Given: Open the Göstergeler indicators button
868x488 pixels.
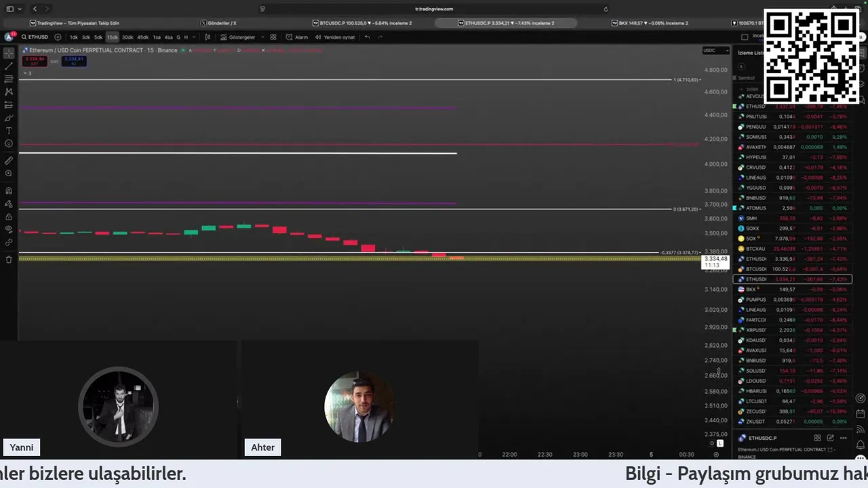Looking at the screenshot, I should pyautogui.click(x=237, y=37).
